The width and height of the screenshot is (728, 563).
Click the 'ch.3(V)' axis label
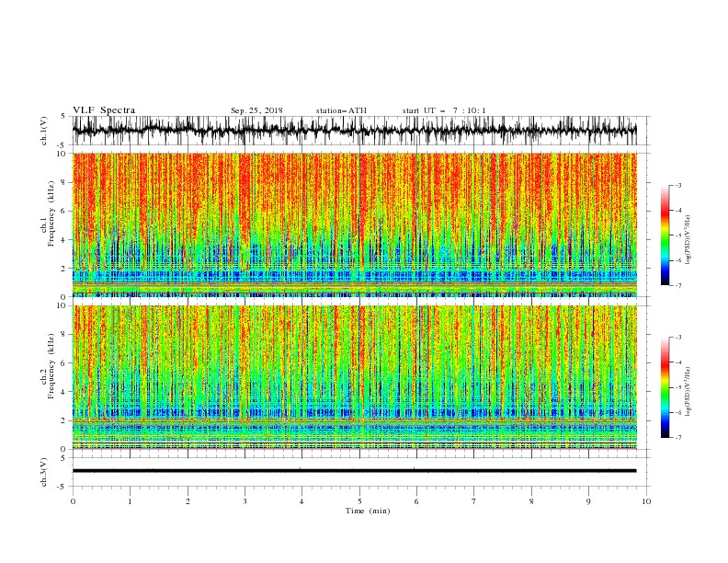tap(44, 472)
